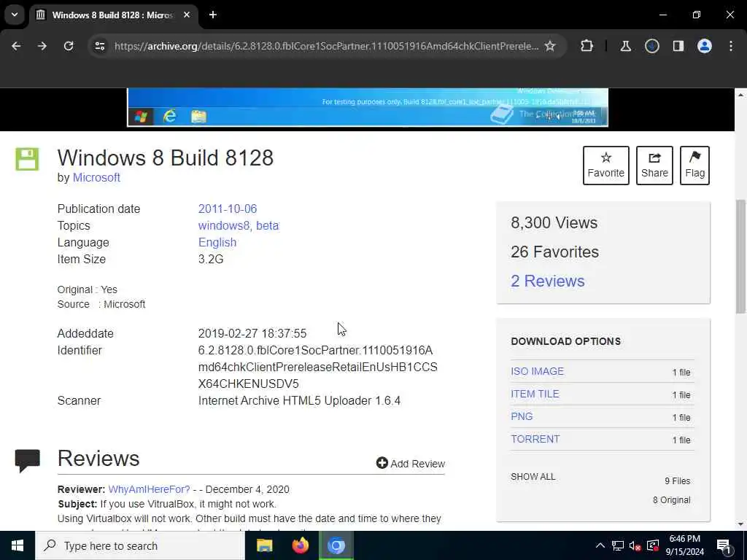
Task: Add this item to Favorites
Action: click(606, 166)
